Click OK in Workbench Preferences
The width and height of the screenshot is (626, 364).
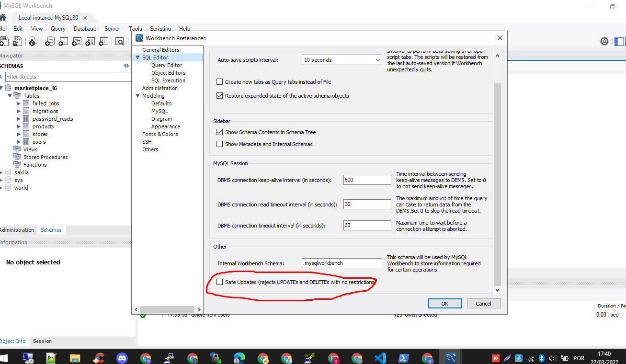pyautogui.click(x=445, y=303)
